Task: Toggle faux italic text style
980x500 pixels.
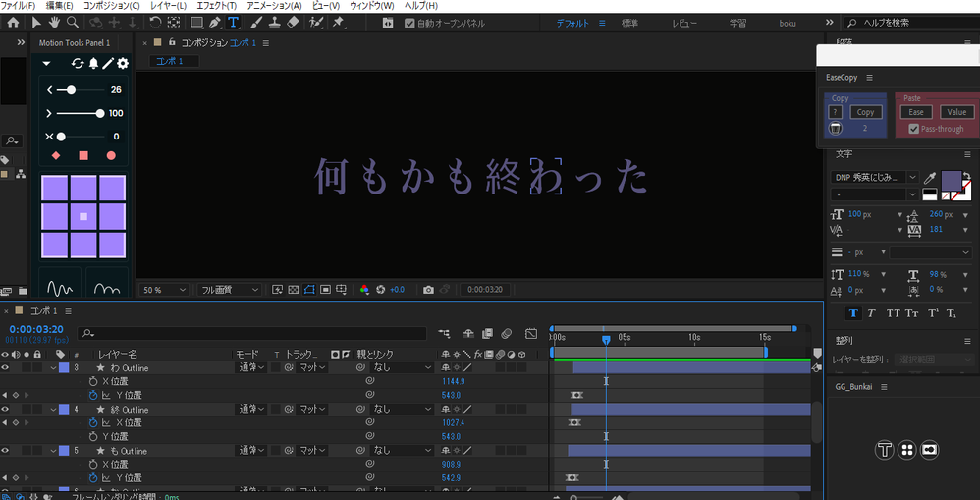Action: pyautogui.click(x=871, y=312)
